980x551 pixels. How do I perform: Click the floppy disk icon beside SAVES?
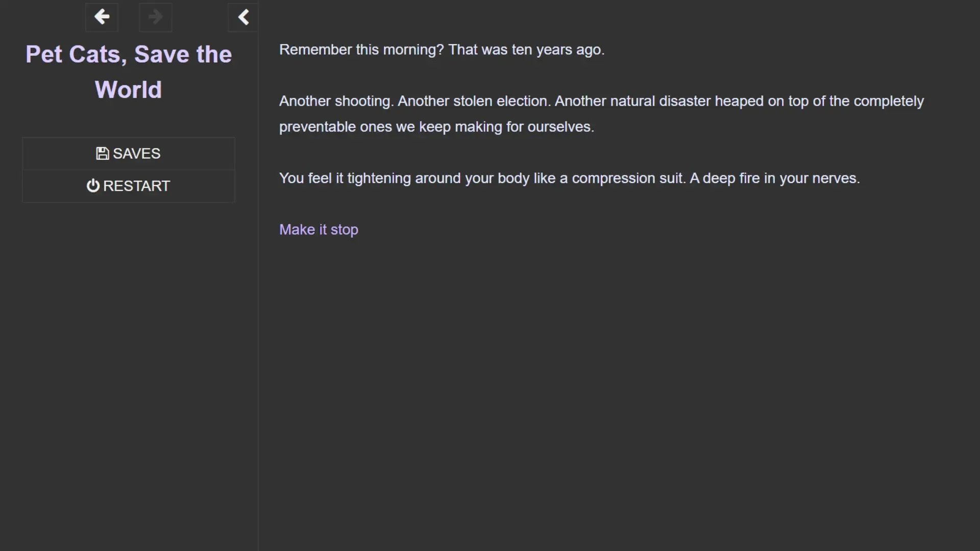(102, 154)
